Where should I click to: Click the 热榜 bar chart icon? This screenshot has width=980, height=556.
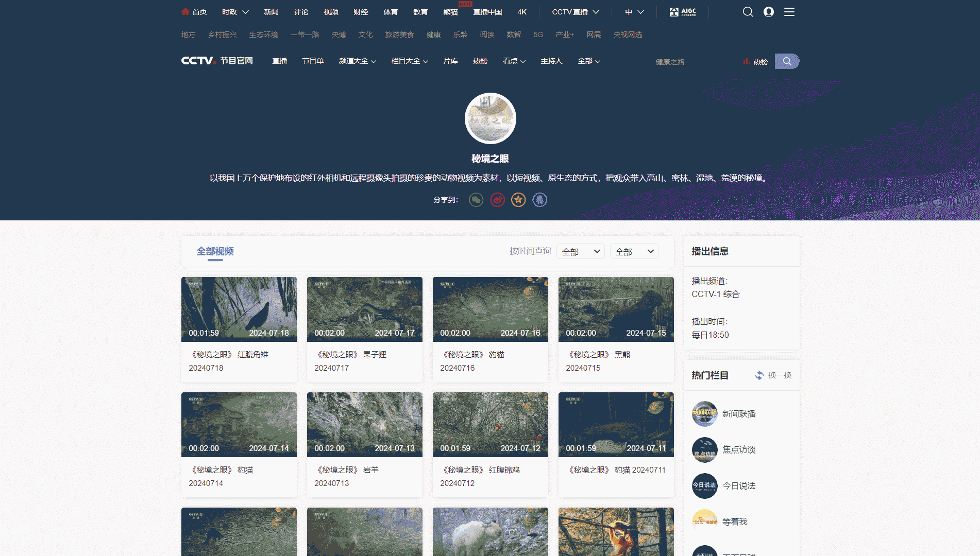pos(746,61)
